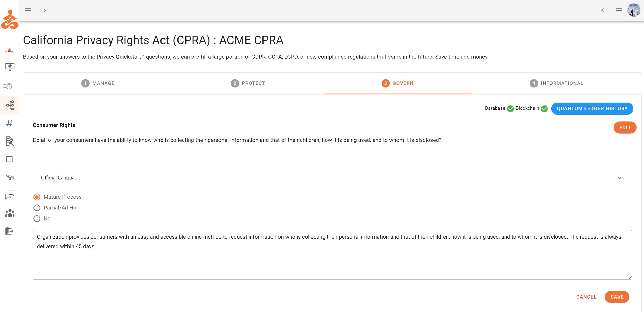This screenshot has width=644, height=313.
Task: Expand the Official Language panel
Action: tap(332, 178)
